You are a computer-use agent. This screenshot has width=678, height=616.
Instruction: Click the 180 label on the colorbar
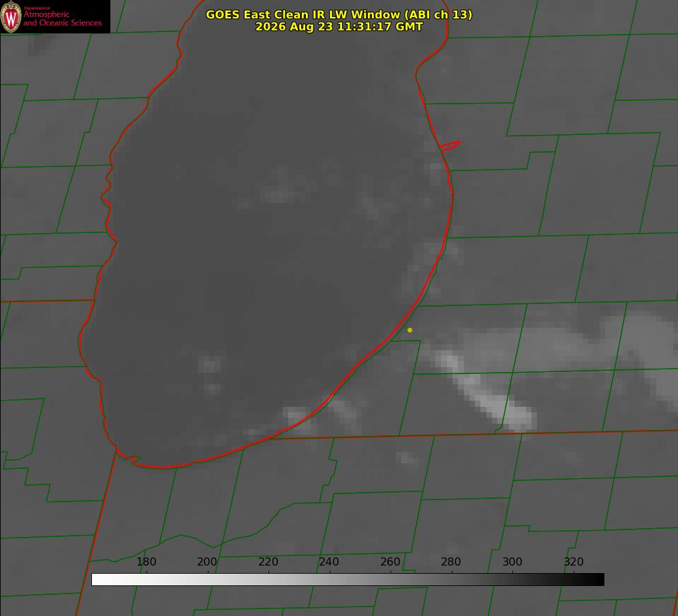click(x=146, y=561)
